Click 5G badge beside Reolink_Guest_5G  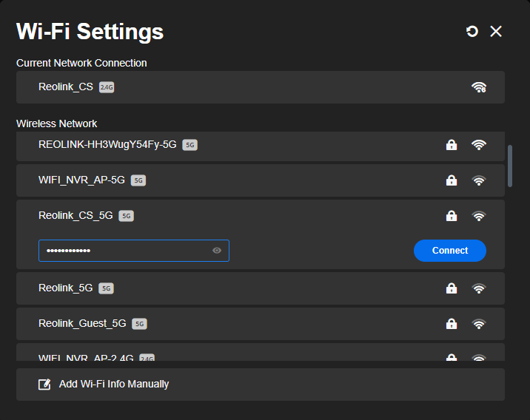(139, 324)
